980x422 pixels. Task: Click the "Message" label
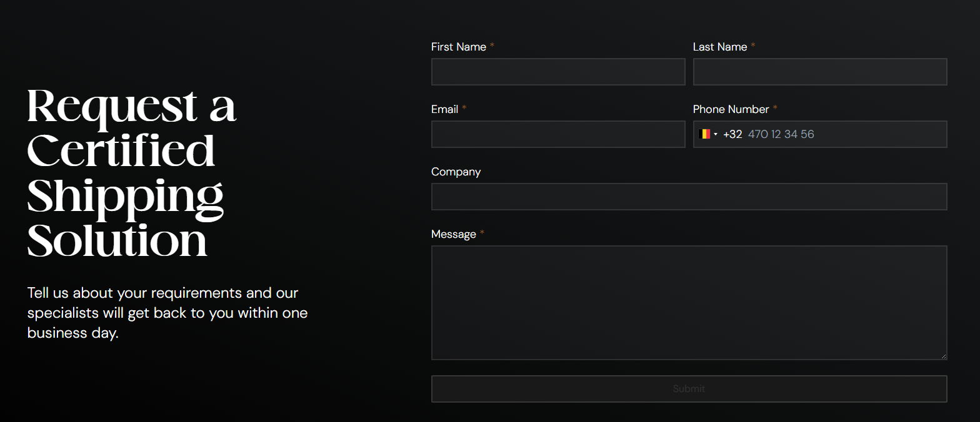click(x=454, y=234)
